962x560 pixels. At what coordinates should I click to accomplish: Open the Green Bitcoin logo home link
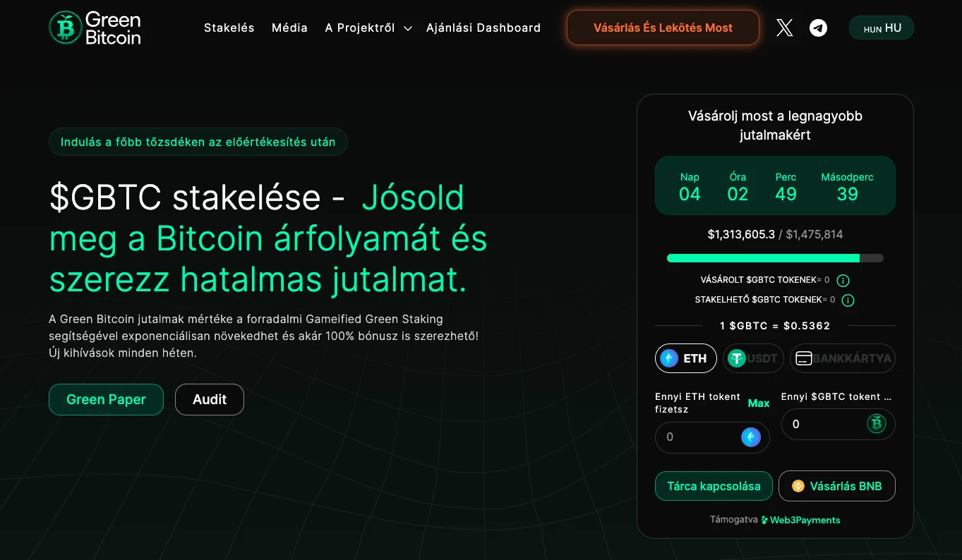click(x=95, y=28)
